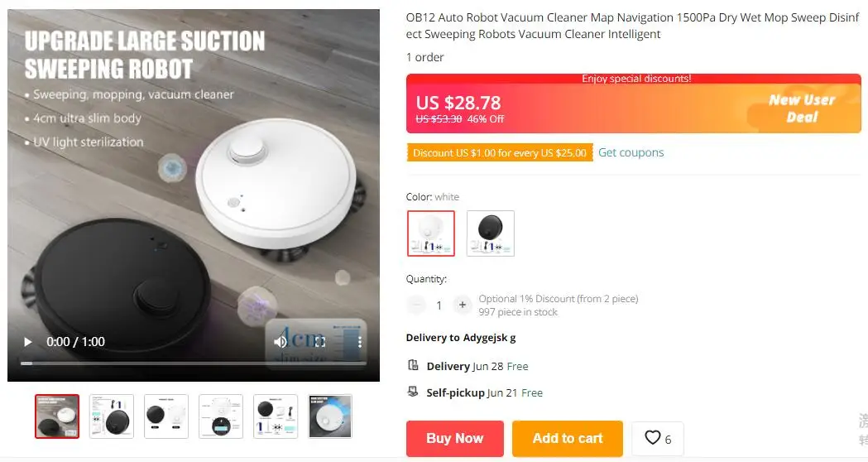This screenshot has width=868, height=462.
Task: Click the Delivery truck icon
Action: 413,365
